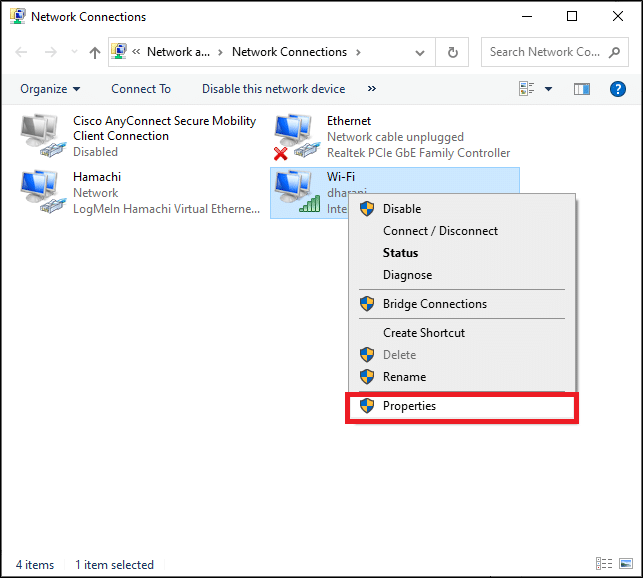Click the Wi-Fi adapter icon
The width and height of the screenshot is (643, 578).
[296, 192]
